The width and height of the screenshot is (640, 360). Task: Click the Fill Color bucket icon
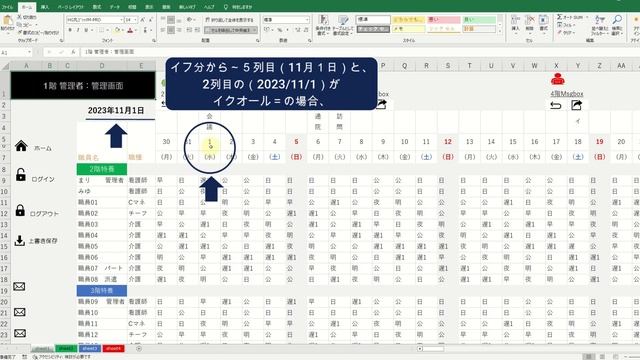[x=117, y=30]
